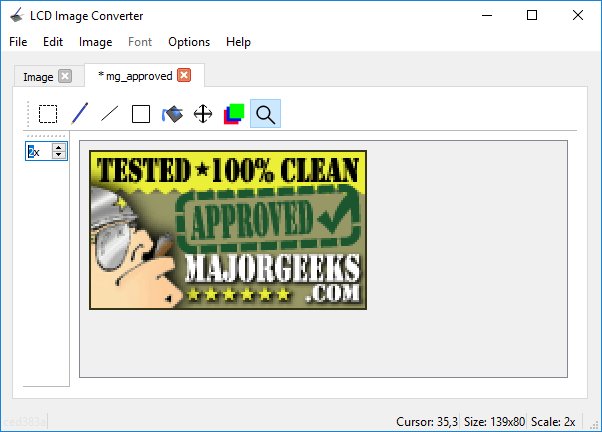
Task: Open the Options menu
Action: pos(189,42)
